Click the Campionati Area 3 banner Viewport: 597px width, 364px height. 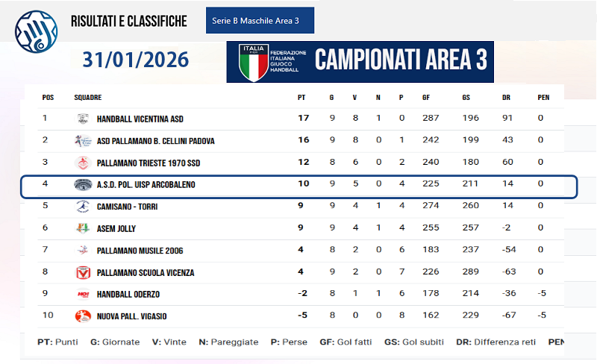pos(360,61)
